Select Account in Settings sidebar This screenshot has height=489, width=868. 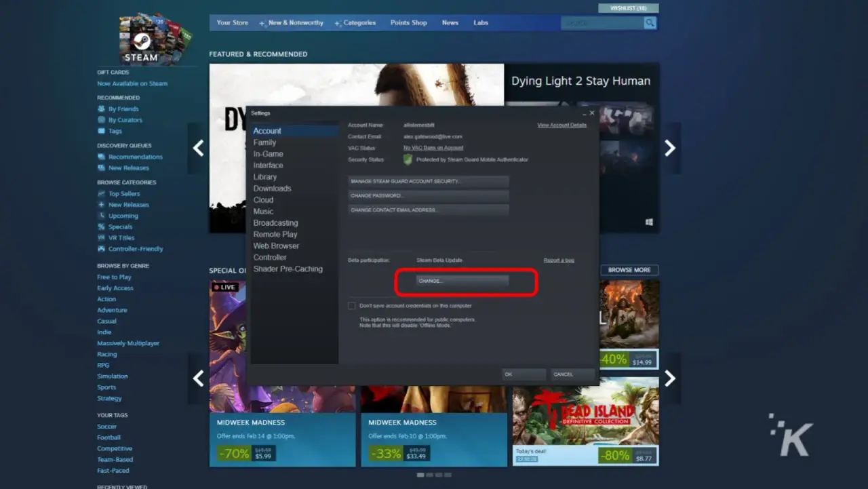(294, 131)
